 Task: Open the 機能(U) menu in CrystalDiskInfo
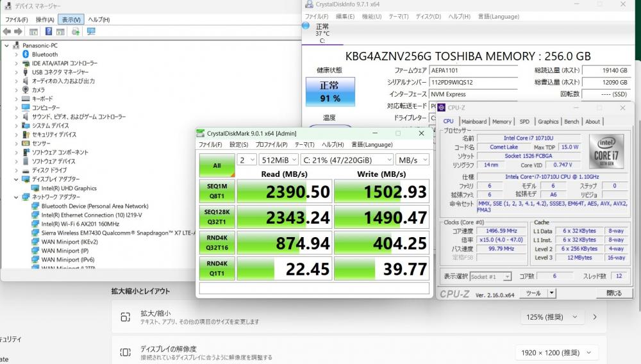click(372, 16)
